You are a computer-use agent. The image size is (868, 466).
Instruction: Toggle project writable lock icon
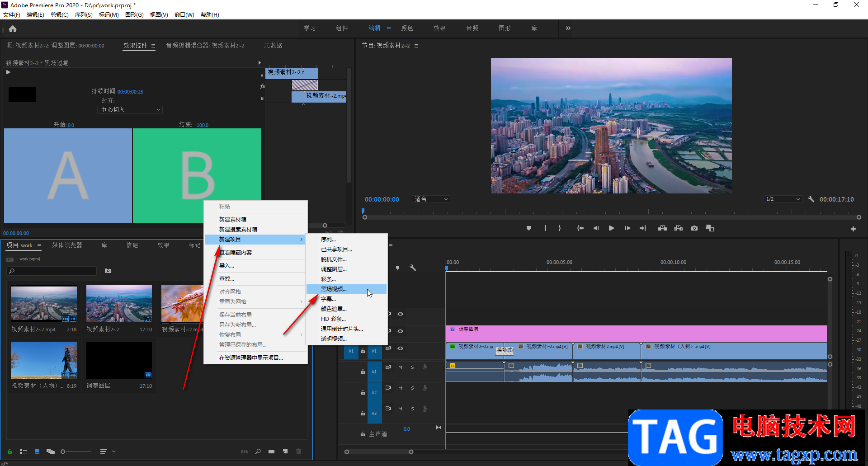tap(9, 452)
